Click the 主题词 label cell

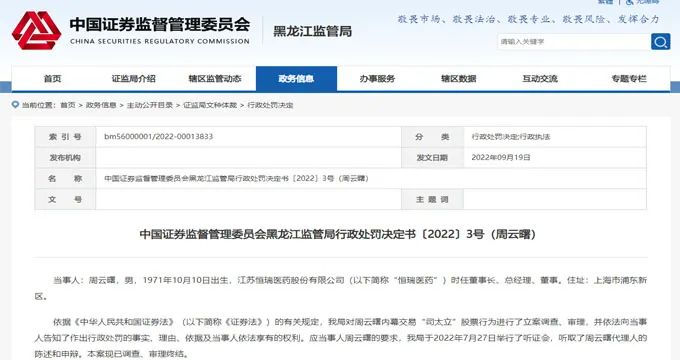coord(432,200)
